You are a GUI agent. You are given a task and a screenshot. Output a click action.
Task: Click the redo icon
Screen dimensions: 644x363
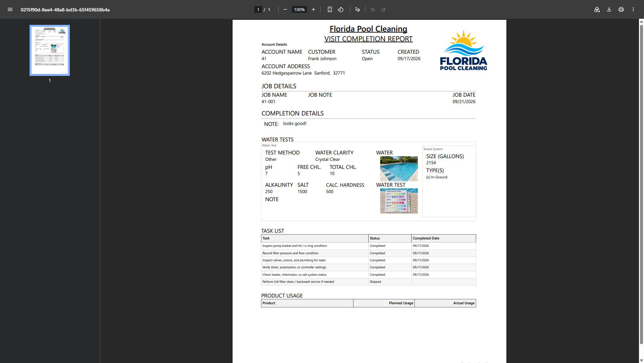click(384, 9)
